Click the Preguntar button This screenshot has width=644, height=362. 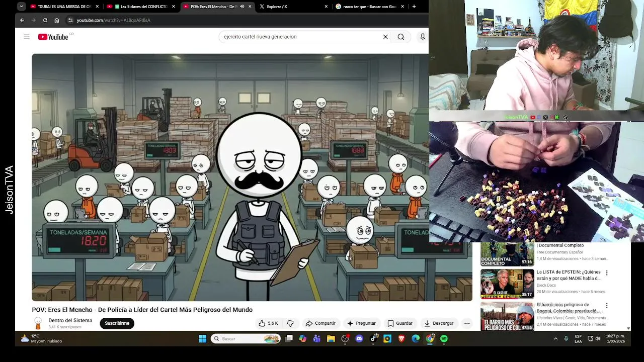click(x=361, y=323)
